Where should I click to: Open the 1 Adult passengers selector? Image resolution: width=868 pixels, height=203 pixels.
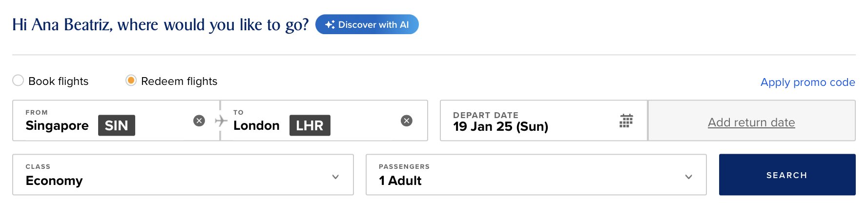point(536,175)
